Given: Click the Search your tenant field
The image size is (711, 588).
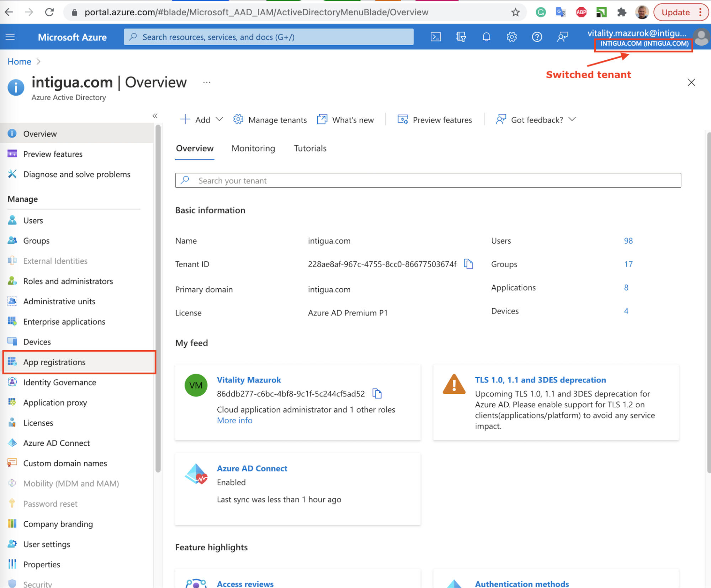Looking at the screenshot, I should [428, 181].
